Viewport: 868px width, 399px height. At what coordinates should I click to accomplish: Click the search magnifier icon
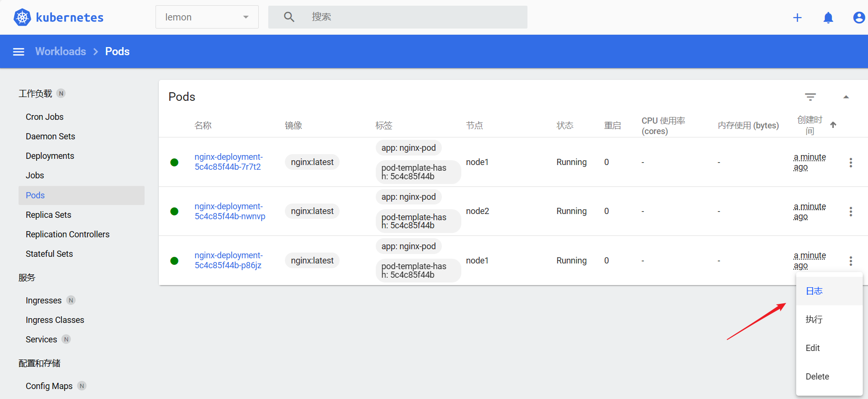pyautogui.click(x=289, y=17)
